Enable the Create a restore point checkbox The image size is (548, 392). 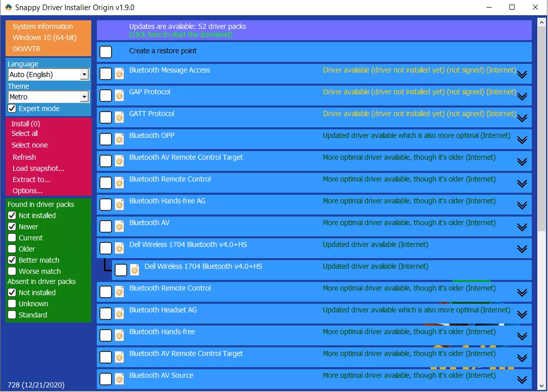(105, 52)
